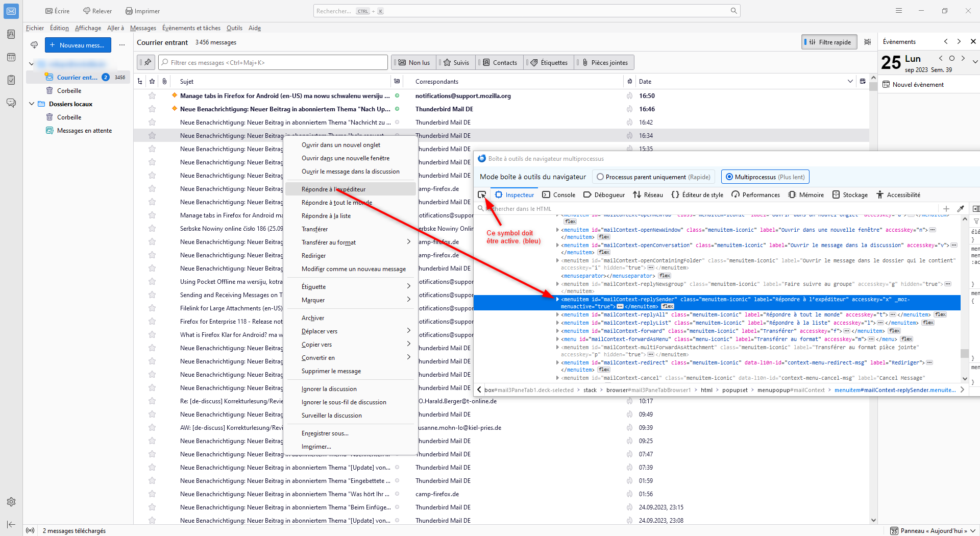Star the 16:50 Manage tabs message
Viewport: 980px width, 536px height.
[152, 95]
